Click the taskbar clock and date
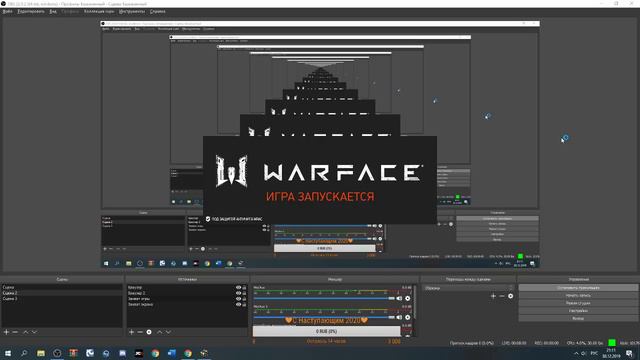Image resolution: width=640 pixels, height=360 pixels. [x=611, y=353]
